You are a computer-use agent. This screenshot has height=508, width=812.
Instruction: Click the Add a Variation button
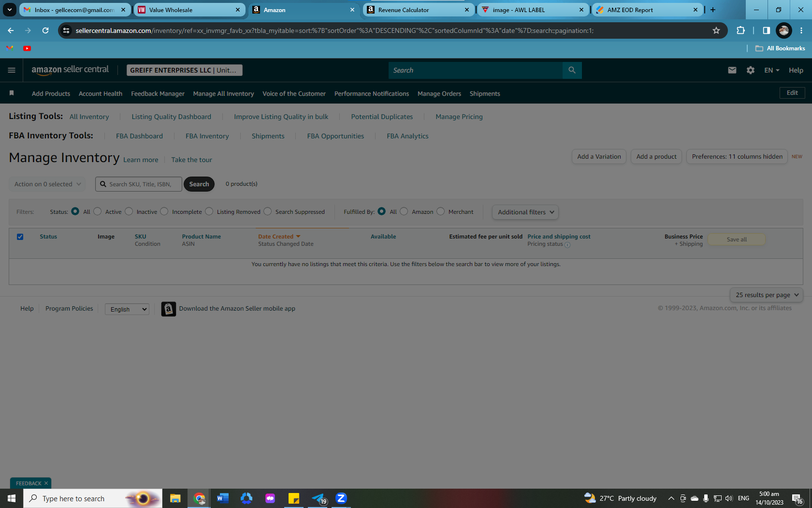click(x=599, y=156)
